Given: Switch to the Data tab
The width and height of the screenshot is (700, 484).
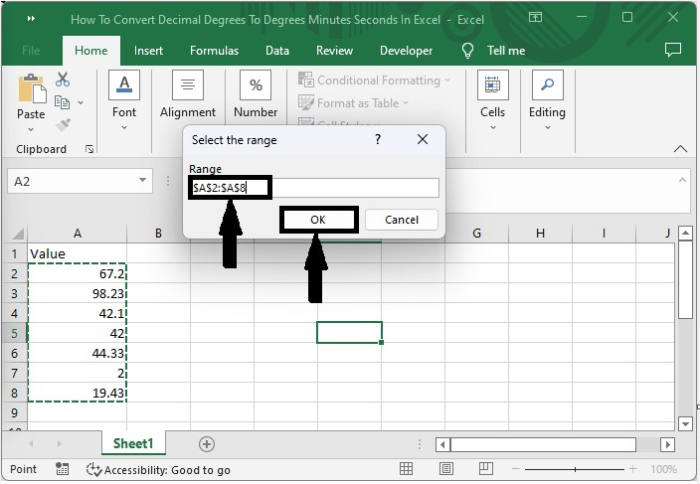Looking at the screenshot, I should click(x=277, y=50).
